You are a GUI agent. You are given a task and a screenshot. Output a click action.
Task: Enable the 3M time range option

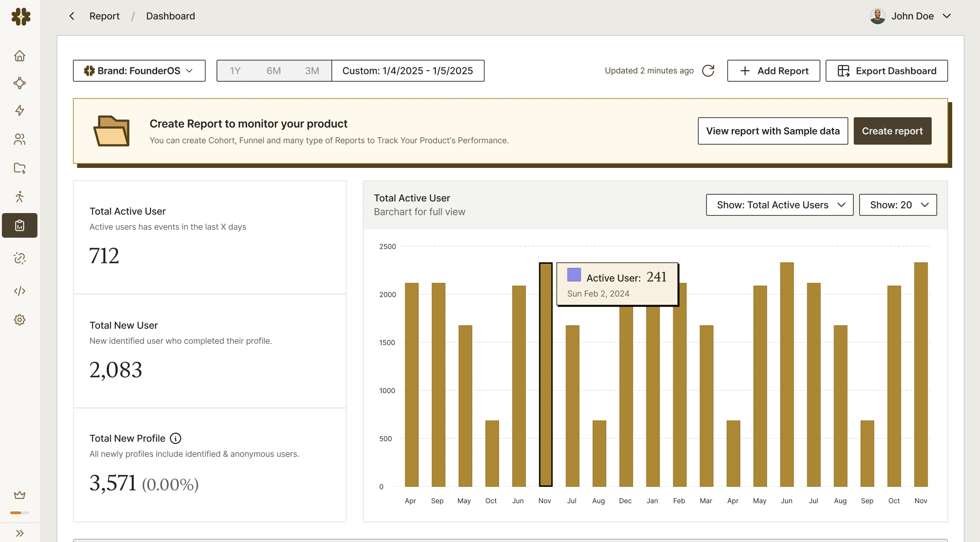[x=312, y=71]
